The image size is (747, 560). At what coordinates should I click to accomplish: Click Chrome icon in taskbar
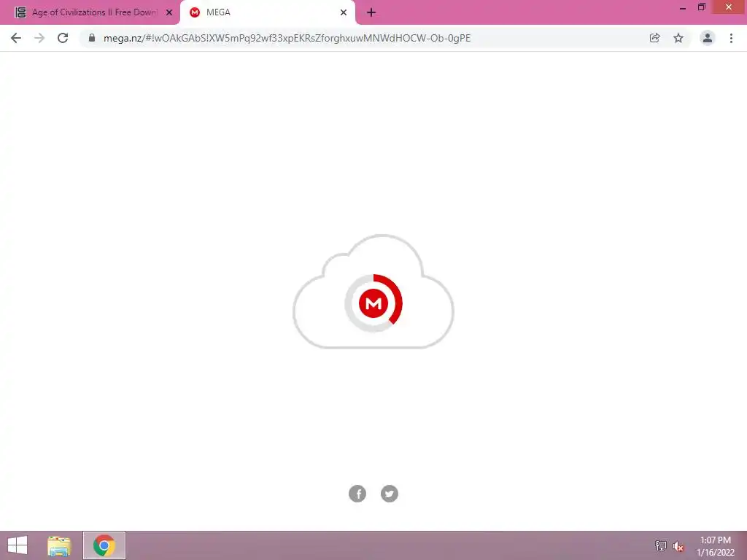tap(104, 545)
